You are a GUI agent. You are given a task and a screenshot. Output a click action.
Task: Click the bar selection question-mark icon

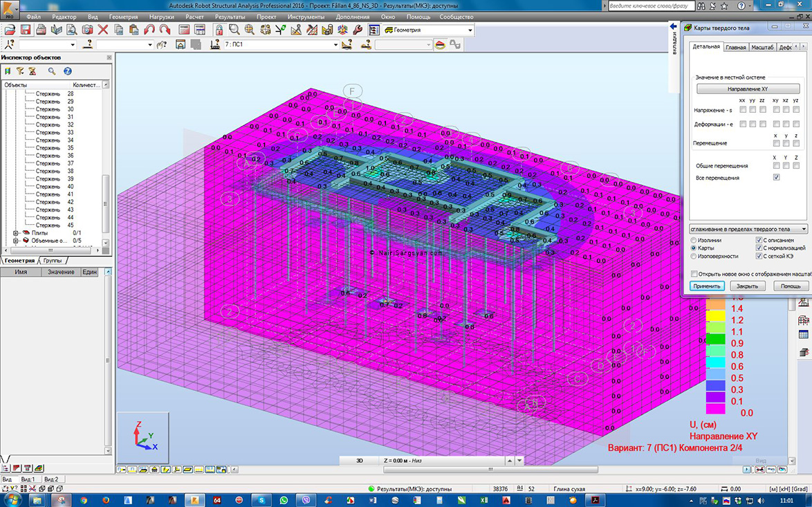click(x=88, y=44)
